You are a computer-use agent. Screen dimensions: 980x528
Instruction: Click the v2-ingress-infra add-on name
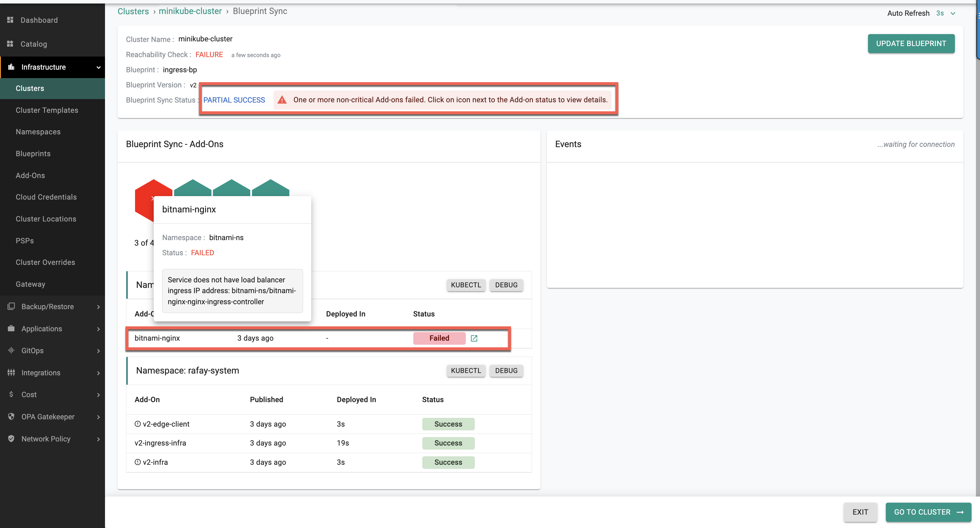coord(160,443)
